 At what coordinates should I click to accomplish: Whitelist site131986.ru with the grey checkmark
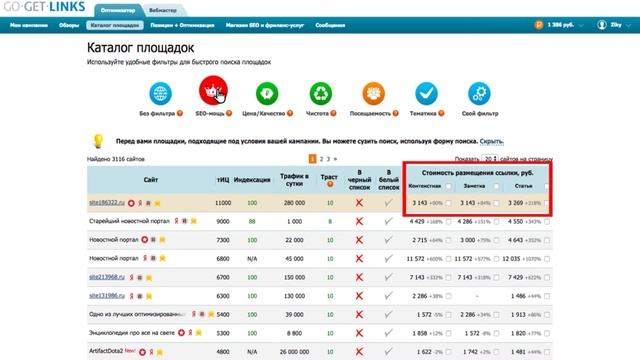coord(388,295)
